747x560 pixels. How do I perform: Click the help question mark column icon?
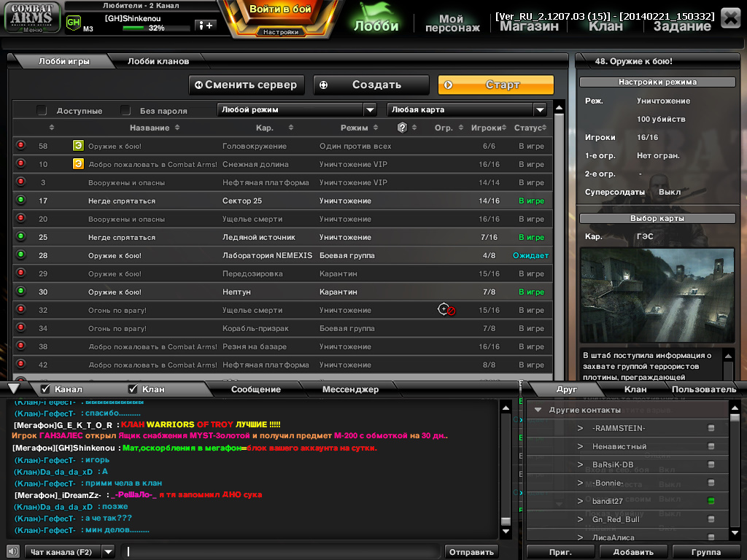point(402,128)
